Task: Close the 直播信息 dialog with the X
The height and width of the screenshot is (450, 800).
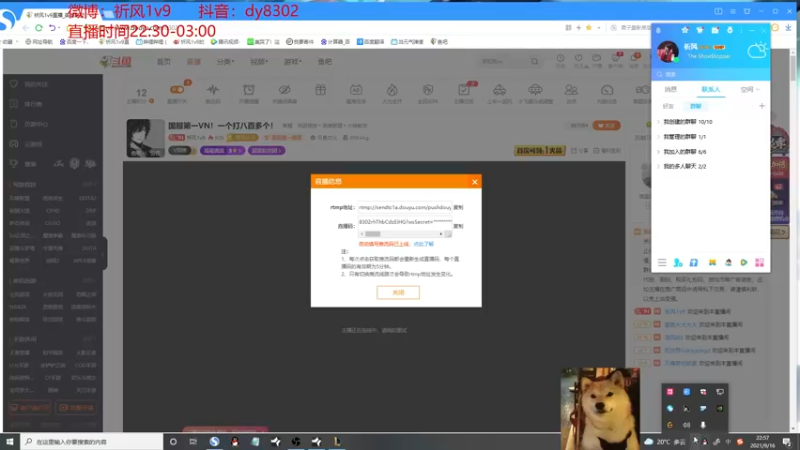Action: pos(474,182)
